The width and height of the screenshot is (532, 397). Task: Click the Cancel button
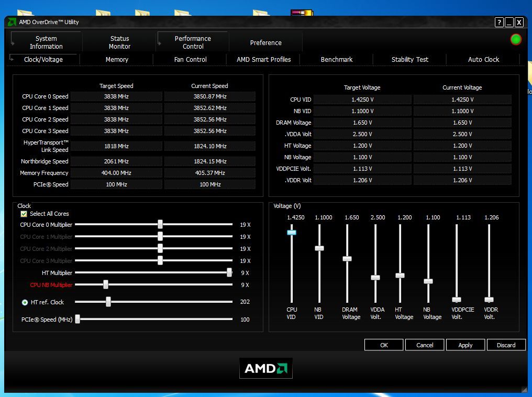(425, 345)
